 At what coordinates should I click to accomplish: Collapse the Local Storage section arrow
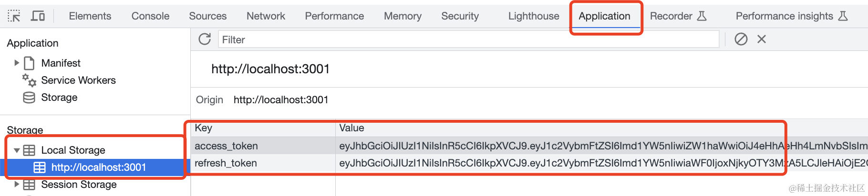coord(17,150)
